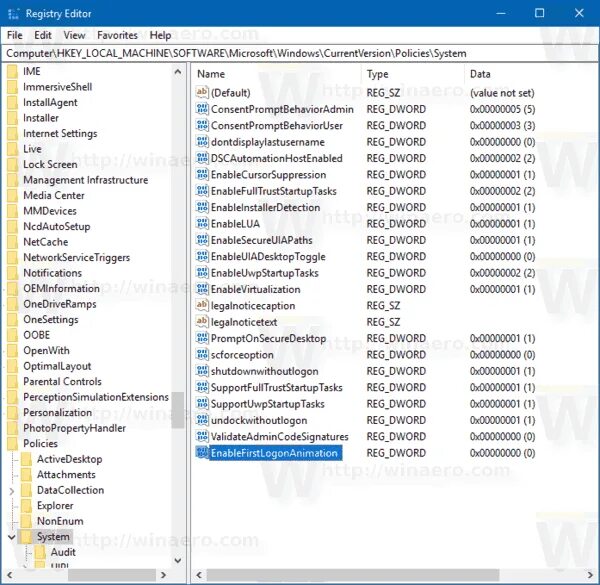Click the DWORD icon beside PromptOnSecureDesktop
Viewport: 600px width, 585px height.
tap(202, 338)
